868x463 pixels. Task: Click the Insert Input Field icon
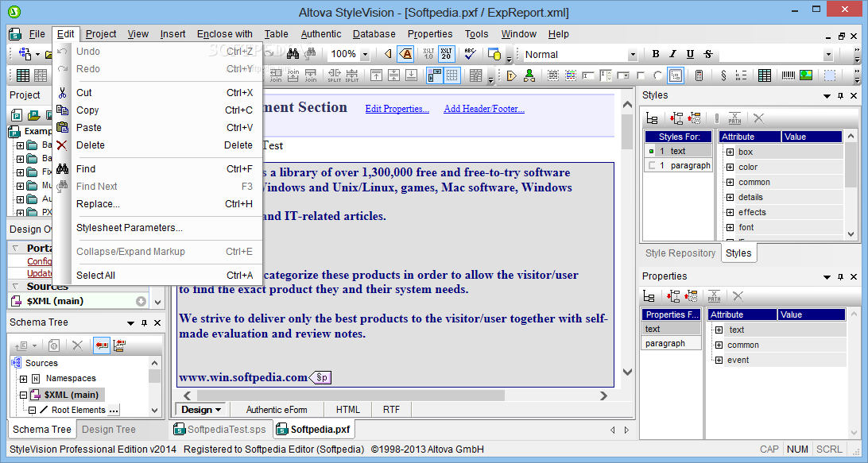(588, 75)
